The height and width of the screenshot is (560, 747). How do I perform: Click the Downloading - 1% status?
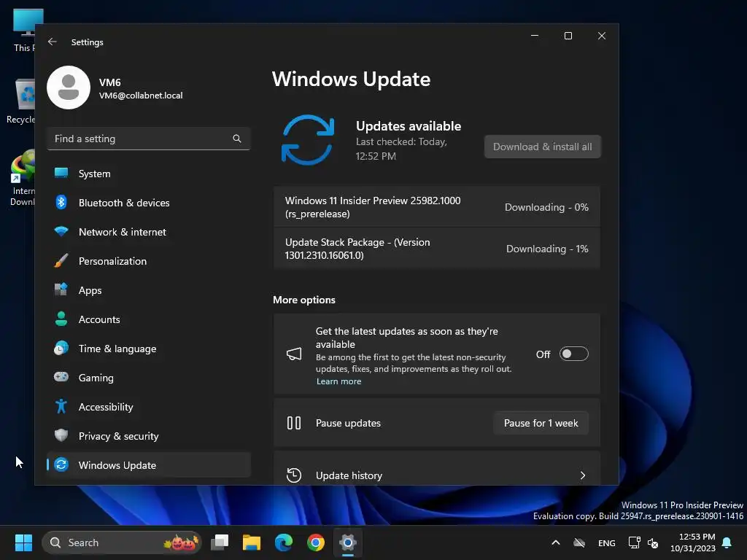547,249
